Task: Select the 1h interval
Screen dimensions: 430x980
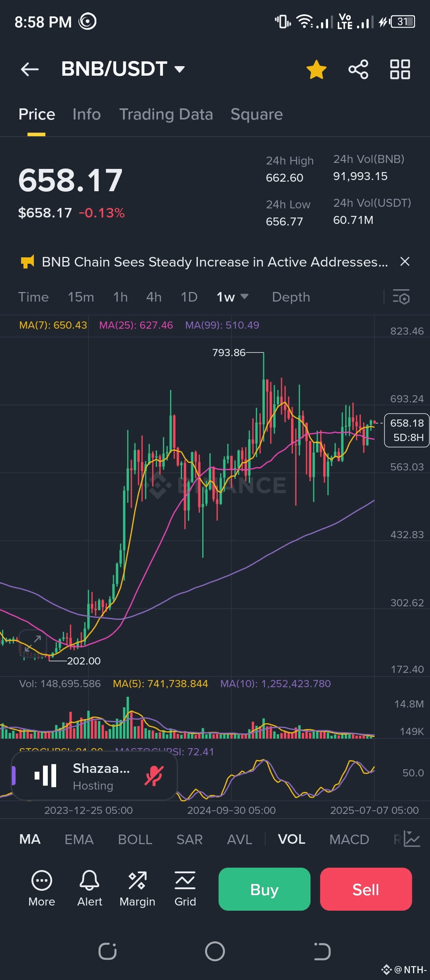Action: coord(120,297)
